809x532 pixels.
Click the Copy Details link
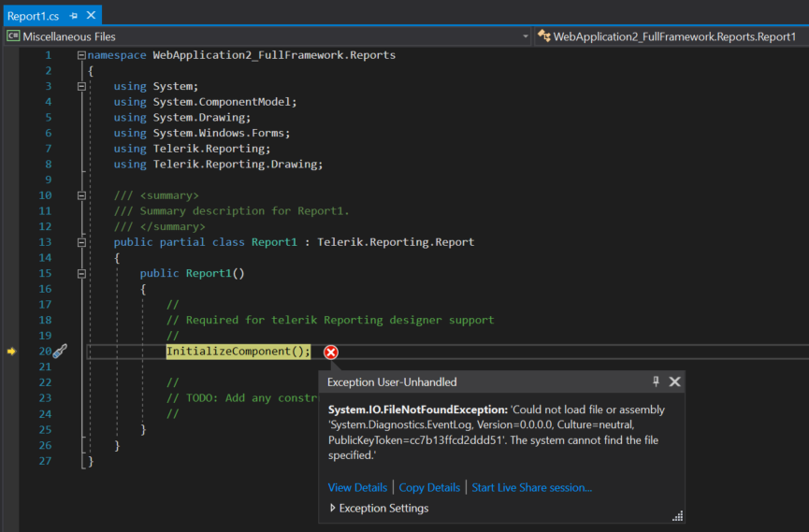[x=429, y=487]
